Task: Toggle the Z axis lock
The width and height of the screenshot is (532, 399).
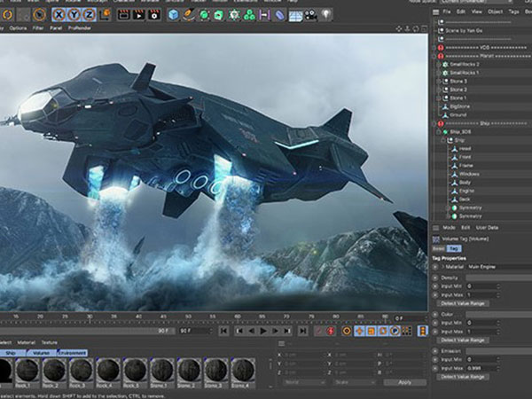Action: tap(90, 15)
